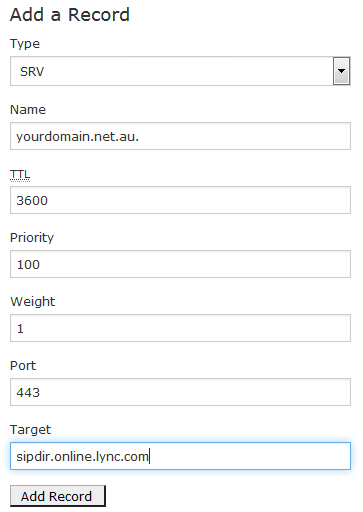Click the Add a Record heading
The image size is (363, 512).
70,15
